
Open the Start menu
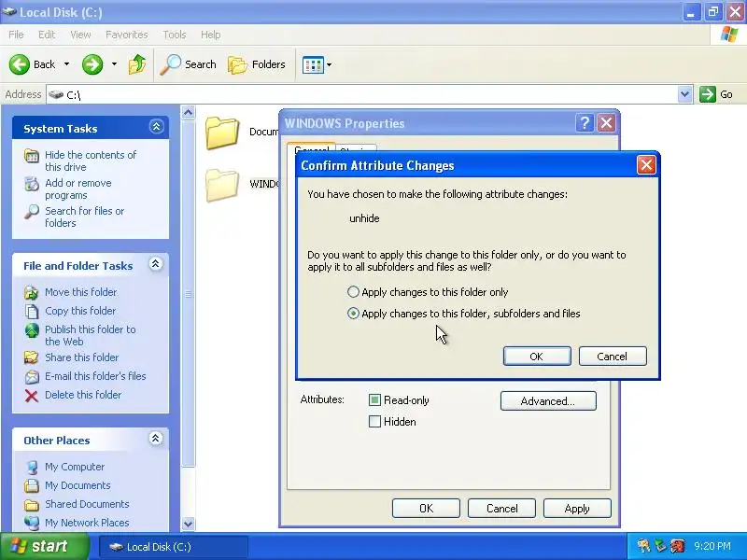point(44,546)
